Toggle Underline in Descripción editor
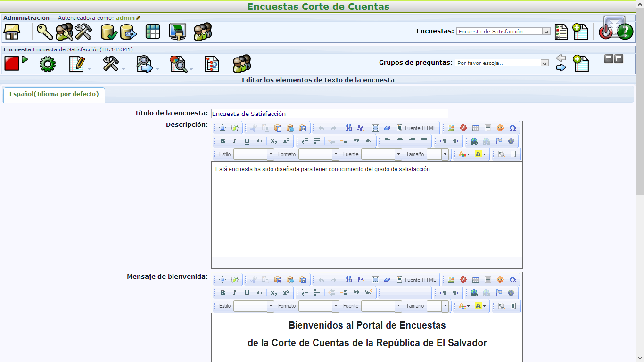 click(x=247, y=141)
